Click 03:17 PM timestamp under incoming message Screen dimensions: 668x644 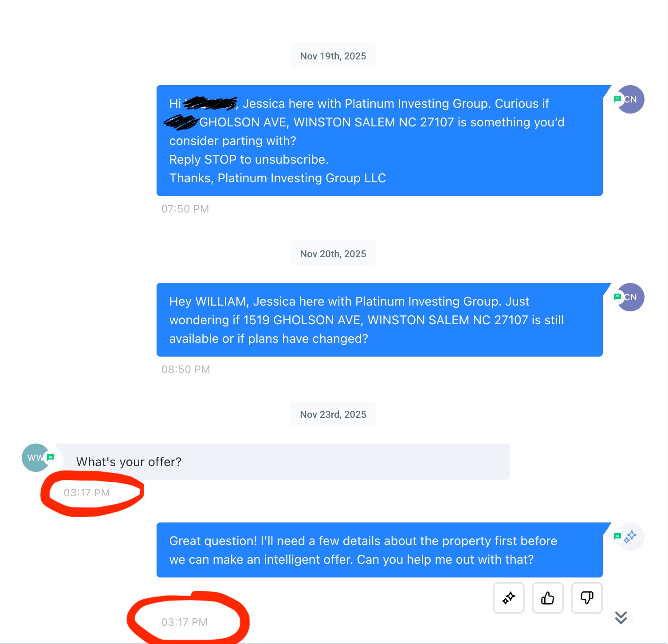86,493
